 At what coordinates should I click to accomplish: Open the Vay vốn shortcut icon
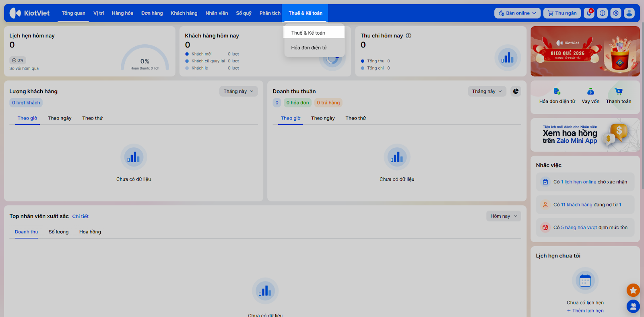(x=590, y=91)
